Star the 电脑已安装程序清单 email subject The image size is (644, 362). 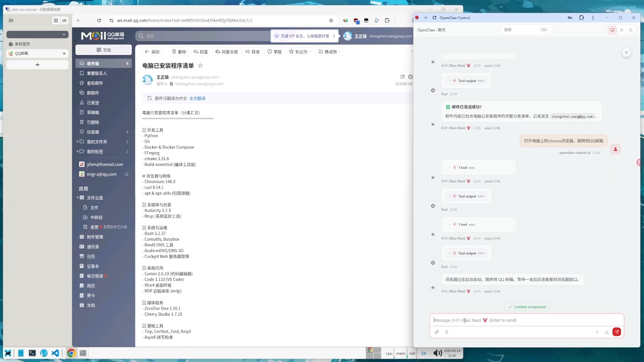[200, 66]
